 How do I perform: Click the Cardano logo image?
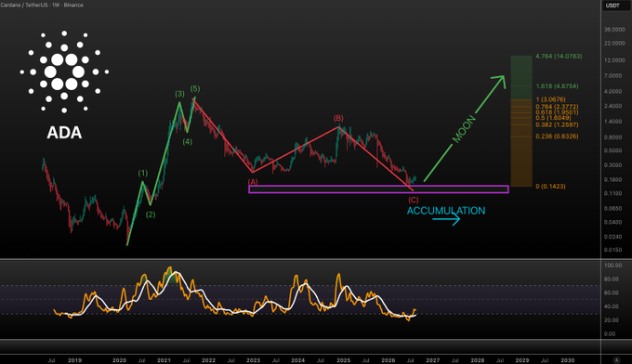pyautogui.click(x=64, y=72)
